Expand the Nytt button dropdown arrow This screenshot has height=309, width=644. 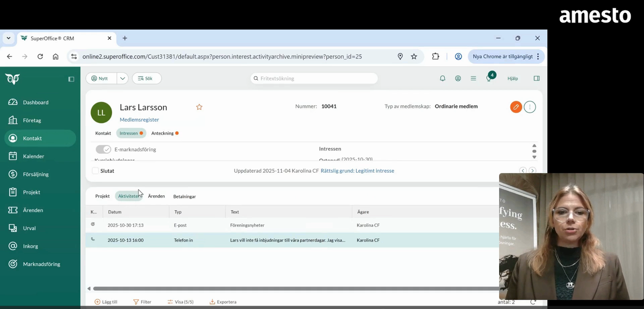click(x=121, y=78)
